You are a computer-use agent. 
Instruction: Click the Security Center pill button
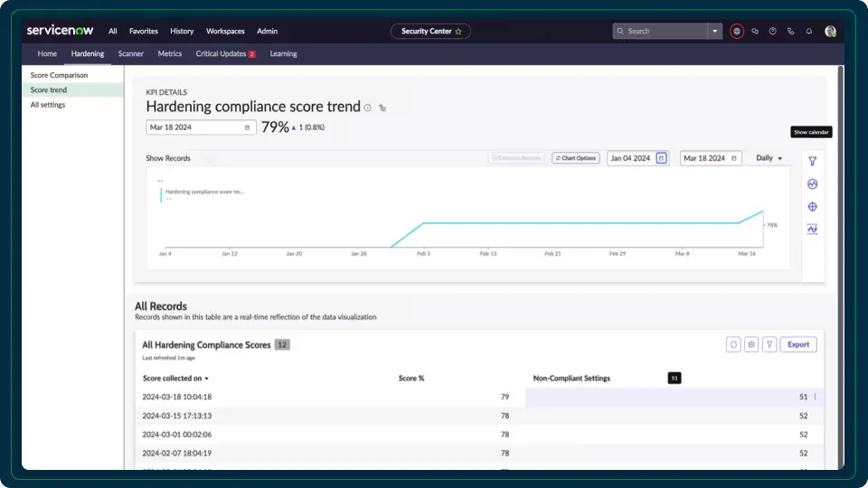point(430,32)
